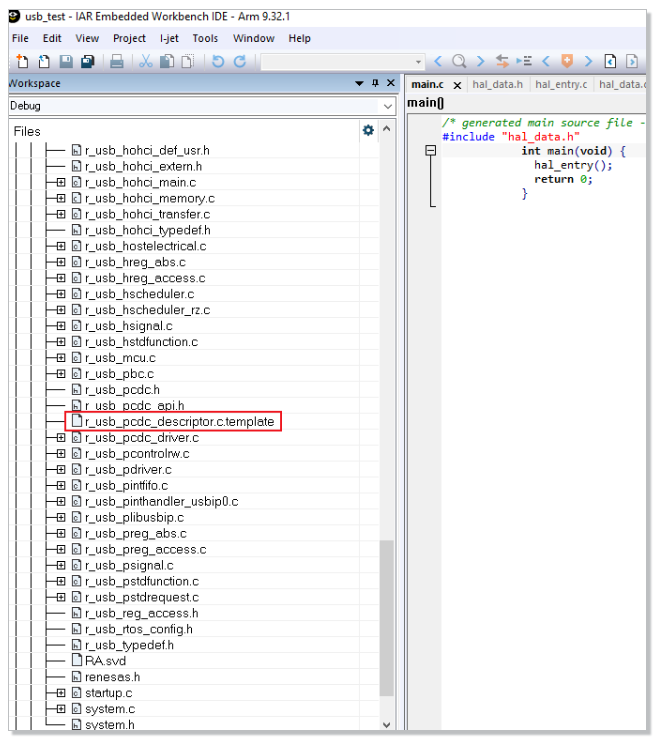659x743 pixels.
Task: Click the Paste toolbar icon
Action: point(188,62)
